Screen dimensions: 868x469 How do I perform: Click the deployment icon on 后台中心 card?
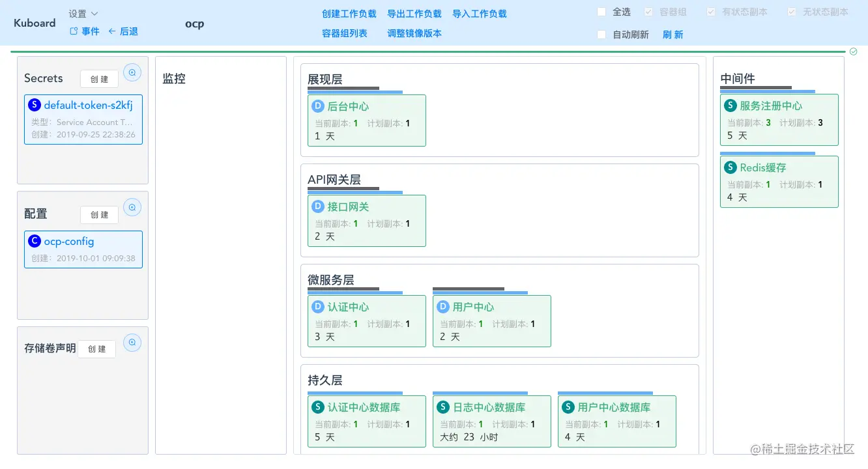click(317, 106)
